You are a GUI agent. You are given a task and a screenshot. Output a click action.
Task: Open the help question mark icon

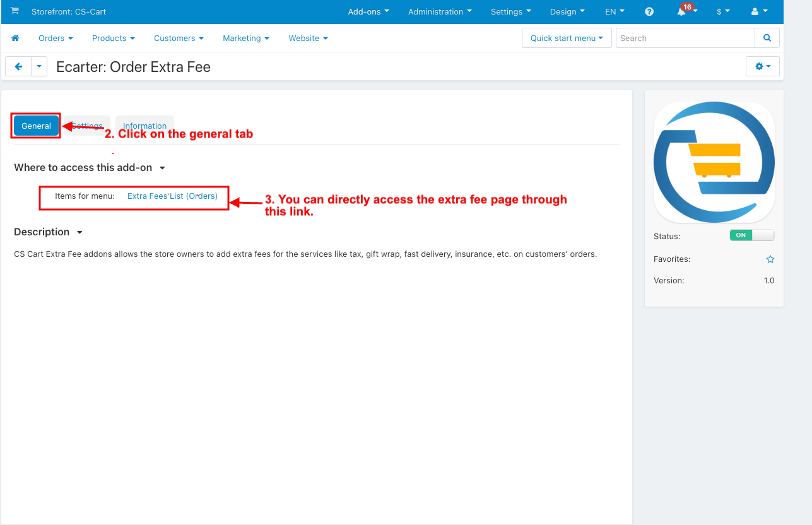coord(649,12)
